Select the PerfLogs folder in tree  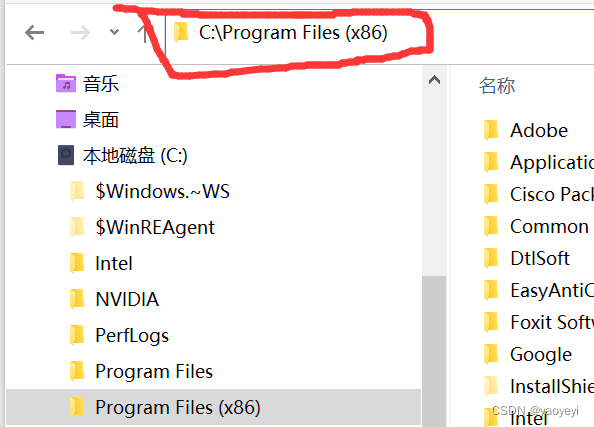click(x=119, y=335)
